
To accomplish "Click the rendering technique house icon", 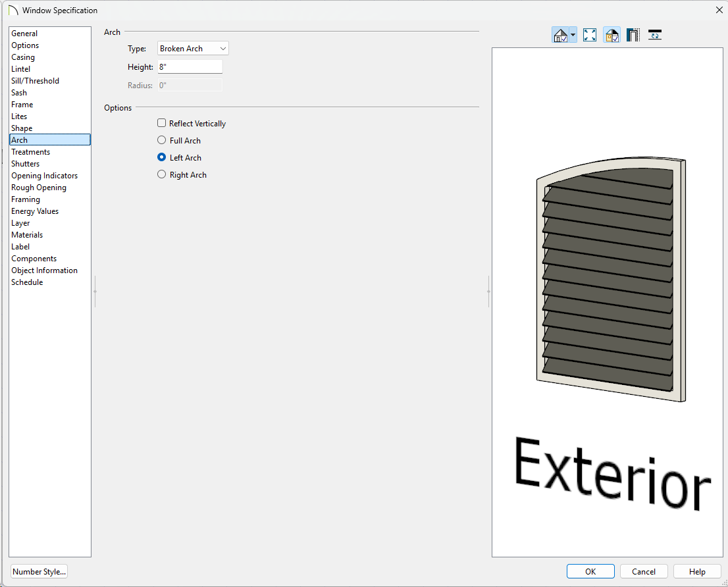I will [560, 36].
